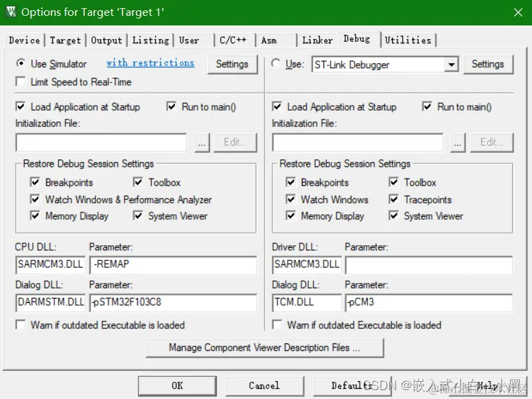
Task: Open ST-Link Debugger Settings button
Action: tap(488, 64)
